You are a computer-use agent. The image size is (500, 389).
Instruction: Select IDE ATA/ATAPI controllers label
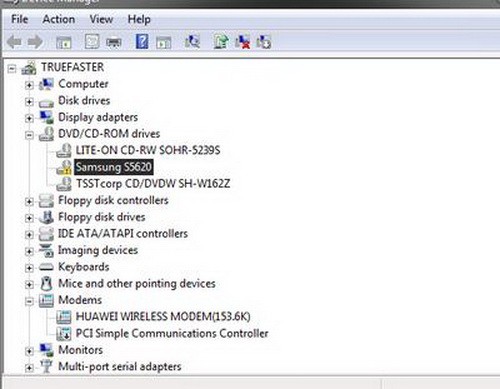pyautogui.click(x=123, y=233)
